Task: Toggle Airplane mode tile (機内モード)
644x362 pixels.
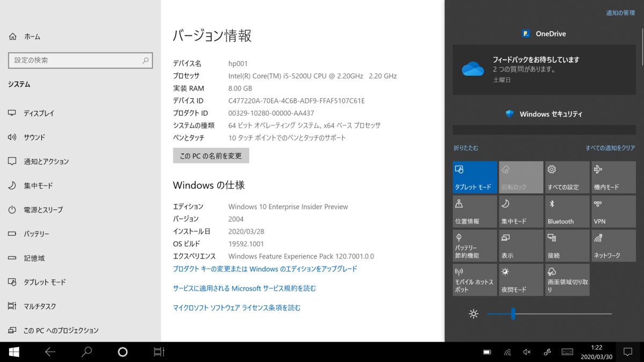Action: pyautogui.click(x=613, y=178)
